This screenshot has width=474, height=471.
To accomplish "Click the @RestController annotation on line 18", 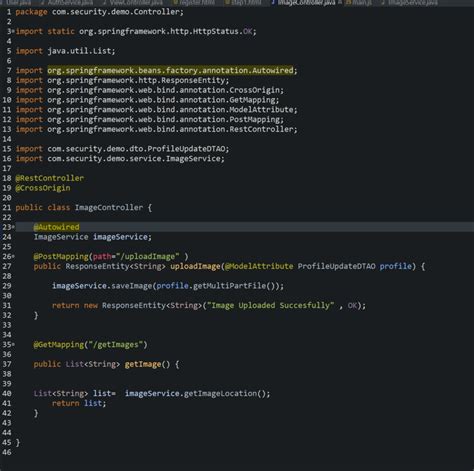I will click(x=50, y=178).
